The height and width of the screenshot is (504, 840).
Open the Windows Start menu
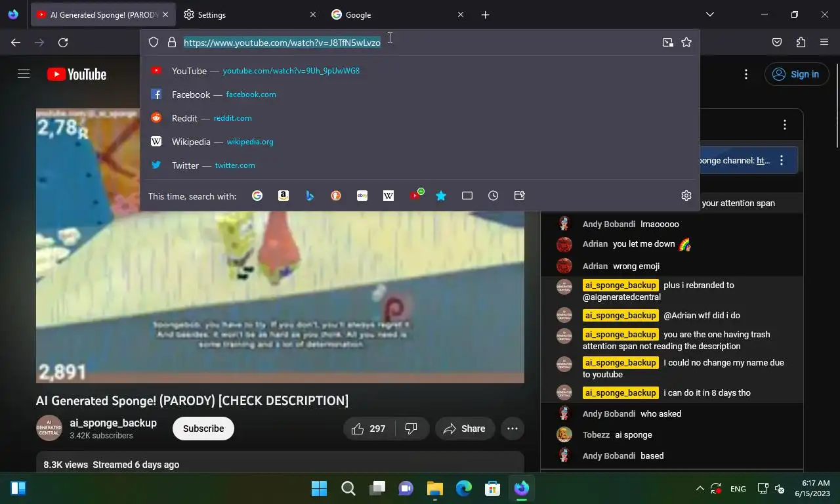pos(320,488)
